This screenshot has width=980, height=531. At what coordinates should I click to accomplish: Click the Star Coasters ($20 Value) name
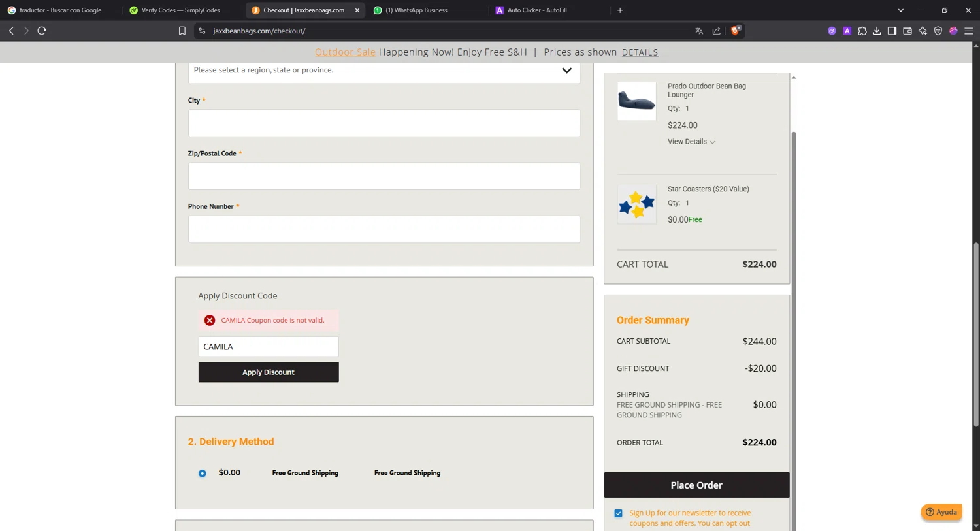click(708, 189)
